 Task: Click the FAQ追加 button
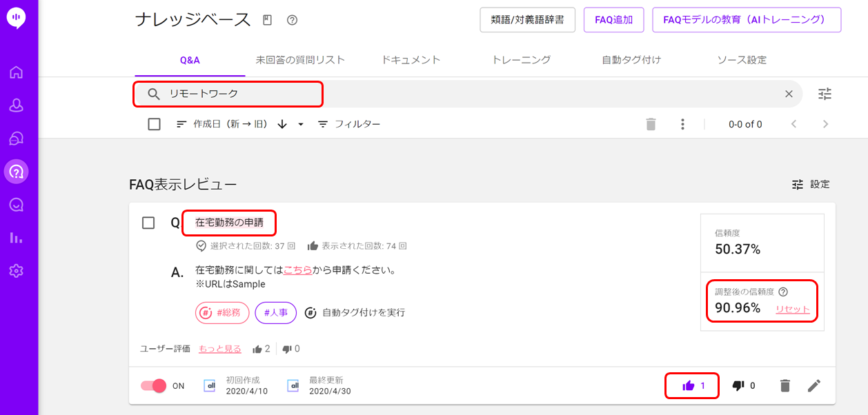pyautogui.click(x=614, y=20)
